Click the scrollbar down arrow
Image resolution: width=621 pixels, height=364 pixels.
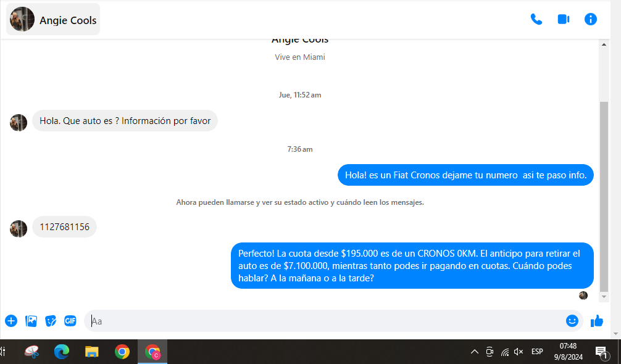click(x=604, y=297)
